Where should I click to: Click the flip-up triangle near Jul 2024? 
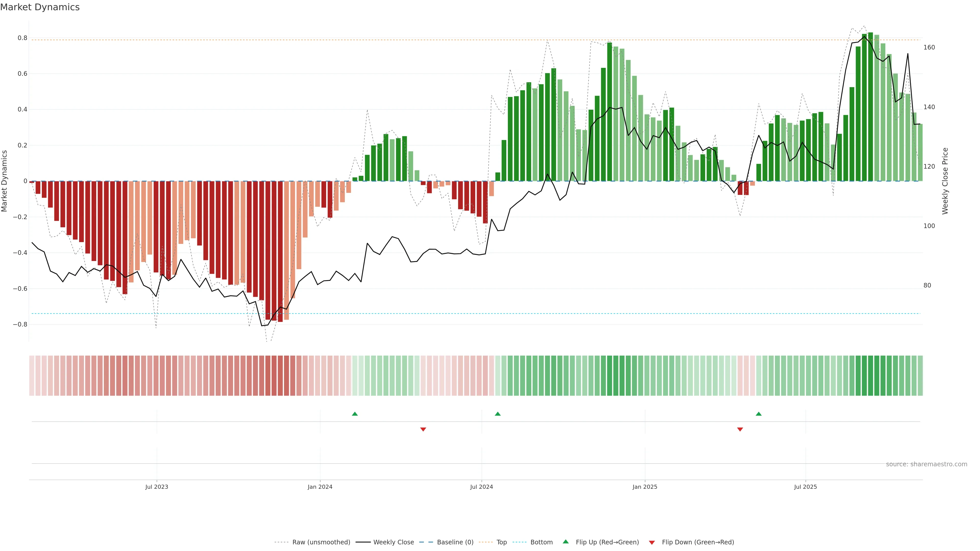pos(497,414)
